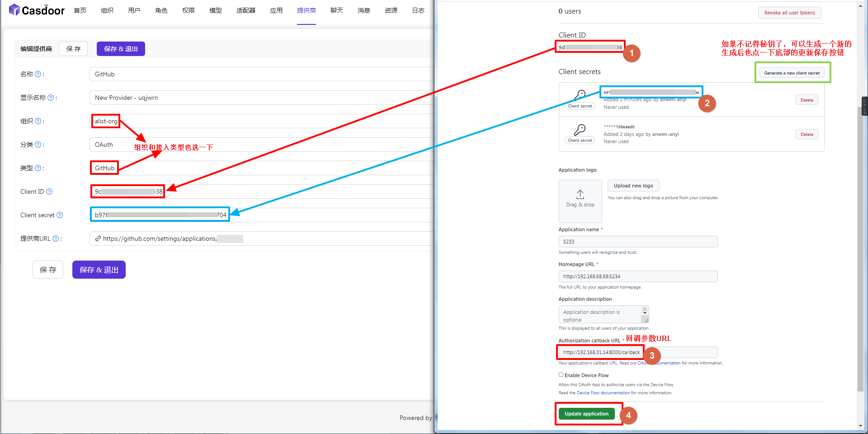Open the 消息 menu item

[364, 10]
